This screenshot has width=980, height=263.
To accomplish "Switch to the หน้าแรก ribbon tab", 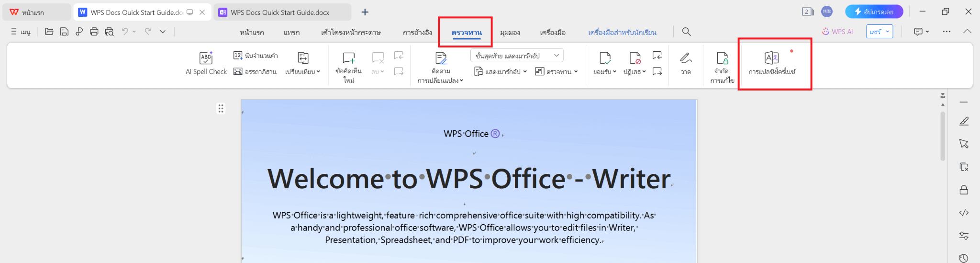I will coord(252,33).
